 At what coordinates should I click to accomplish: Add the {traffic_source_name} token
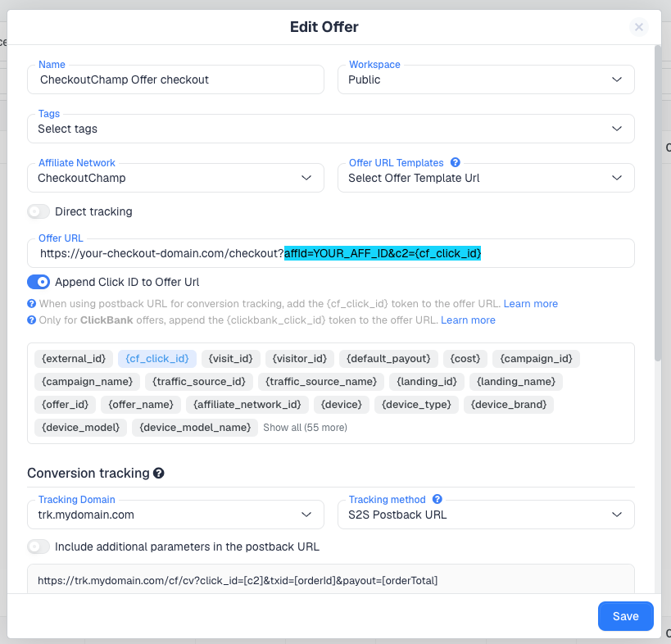(321, 382)
